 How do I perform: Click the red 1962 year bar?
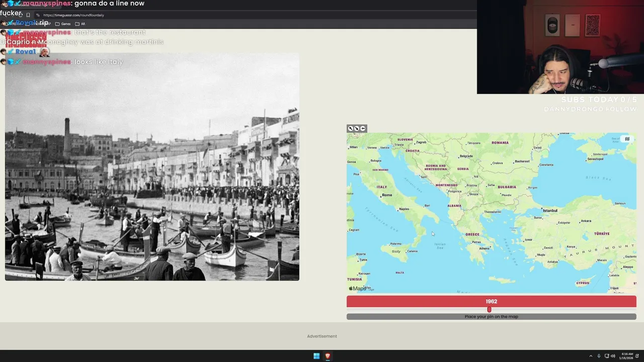[x=491, y=301]
